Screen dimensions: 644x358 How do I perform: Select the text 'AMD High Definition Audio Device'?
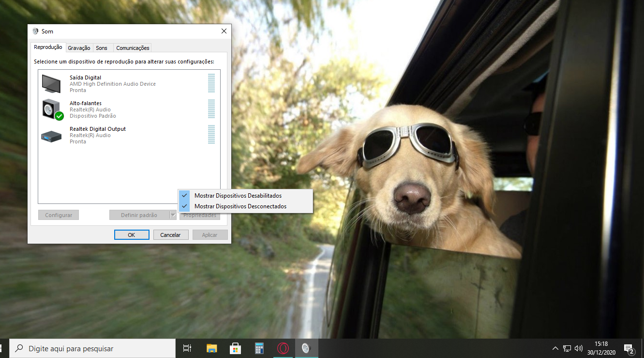113,84
